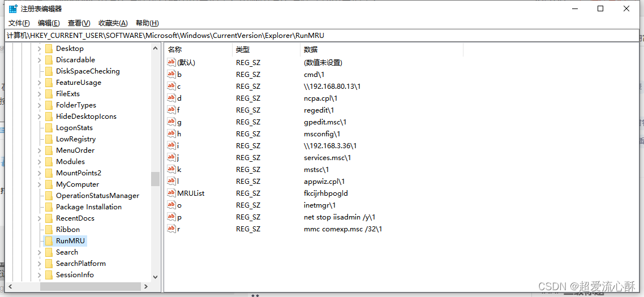Select the MyComputer tree key
Viewport: 644px width, 297px height.
click(x=78, y=184)
